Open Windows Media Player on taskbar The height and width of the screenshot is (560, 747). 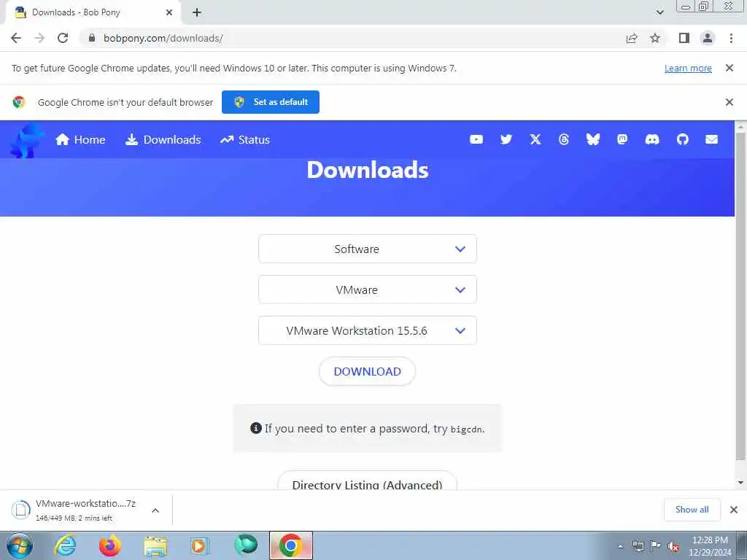[200, 545]
